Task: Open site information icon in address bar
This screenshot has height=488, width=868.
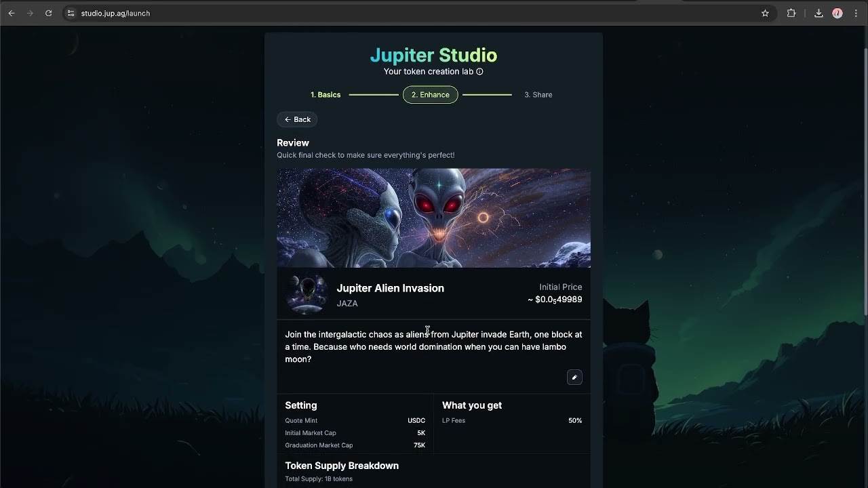Action: 71,13
